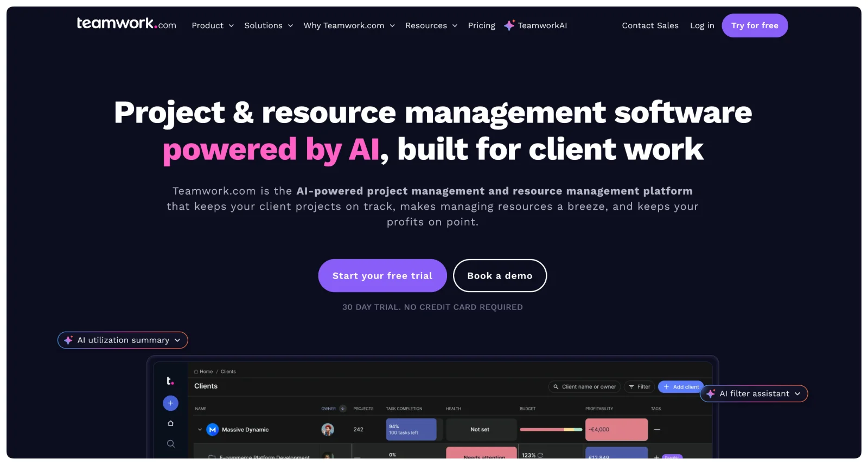The width and height of the screenshot is (868, 465).
Task: Click the Massive Dynamic budget progress bar
Action: (551, 430)
